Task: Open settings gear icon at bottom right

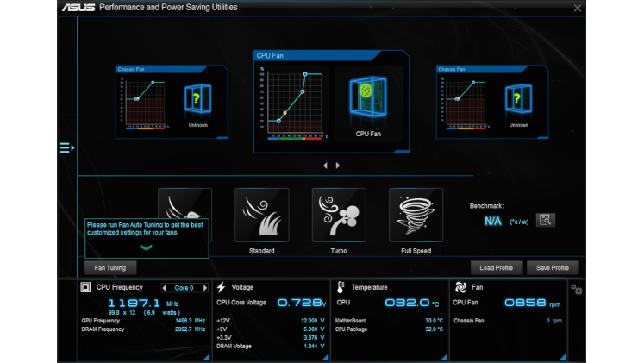Action: tap(577, 290)
